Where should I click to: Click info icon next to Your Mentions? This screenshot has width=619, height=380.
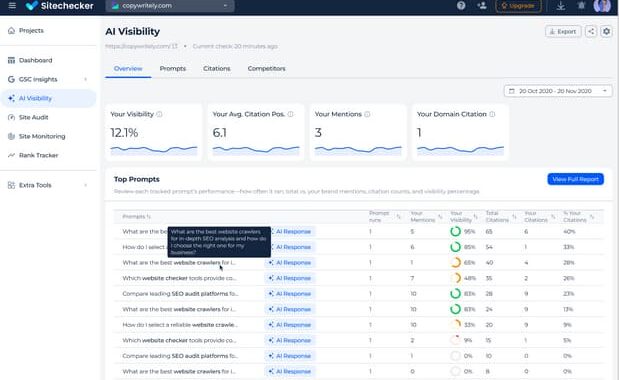[x=367, y=114]
